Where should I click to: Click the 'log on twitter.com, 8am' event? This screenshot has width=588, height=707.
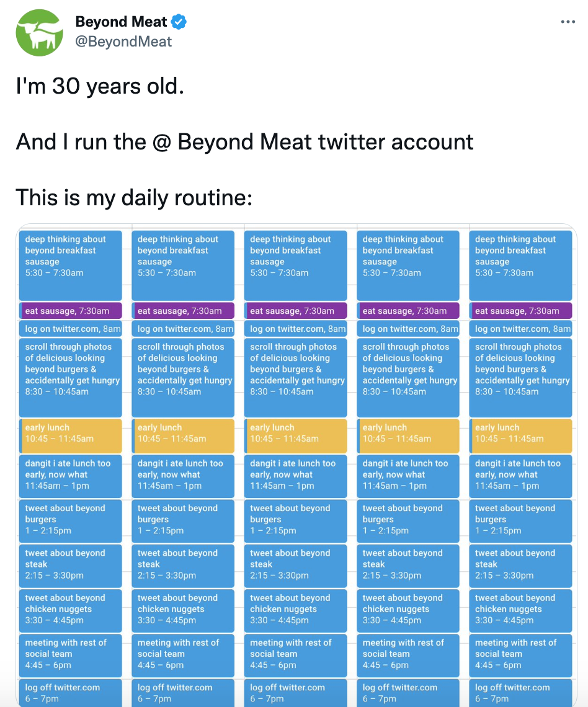[70, 329]
